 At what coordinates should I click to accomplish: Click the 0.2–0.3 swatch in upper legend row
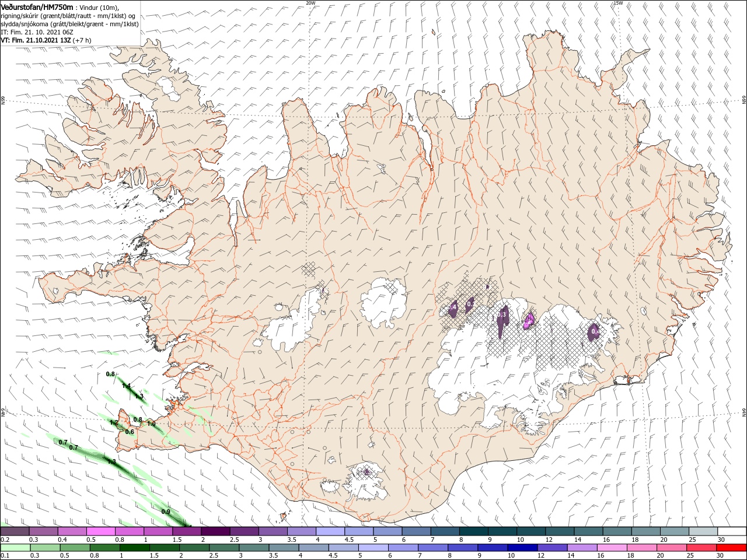pos(15,531)
